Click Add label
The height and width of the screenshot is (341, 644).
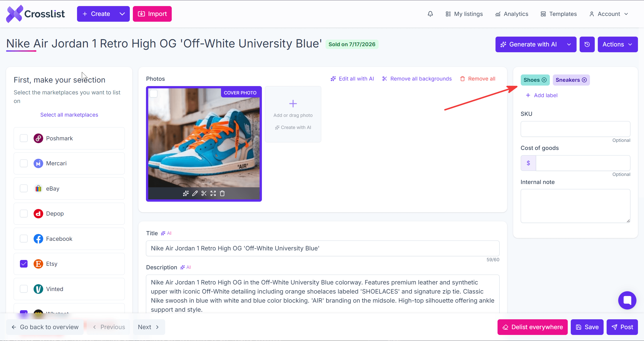click(x=541, y=95)
